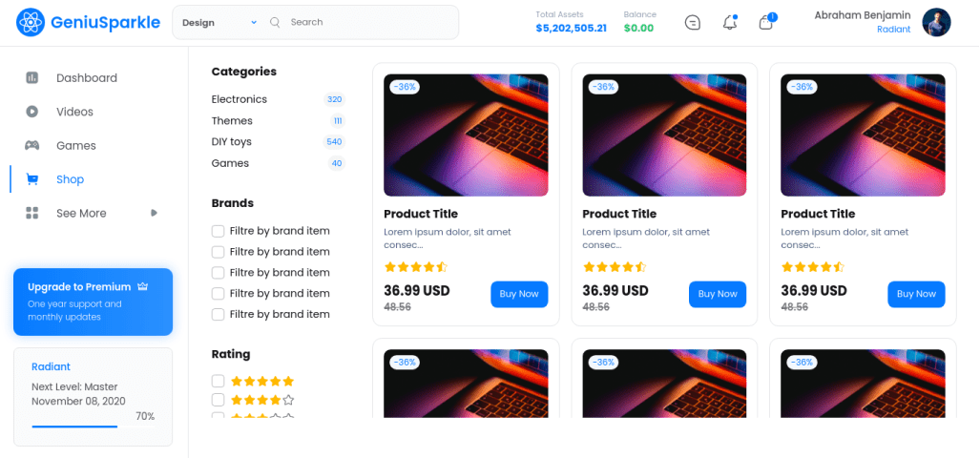Click the Videos play icon in sidebar

coord(32,112)
